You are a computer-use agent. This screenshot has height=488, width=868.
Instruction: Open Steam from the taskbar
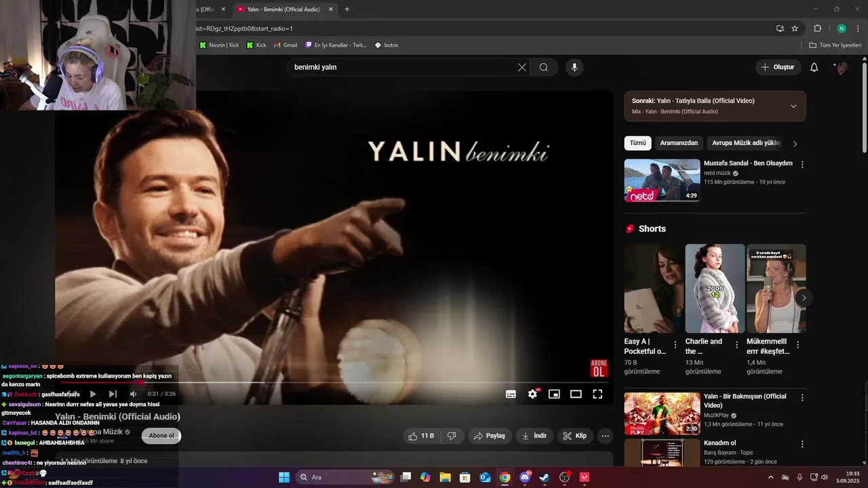tap(545, 477)
